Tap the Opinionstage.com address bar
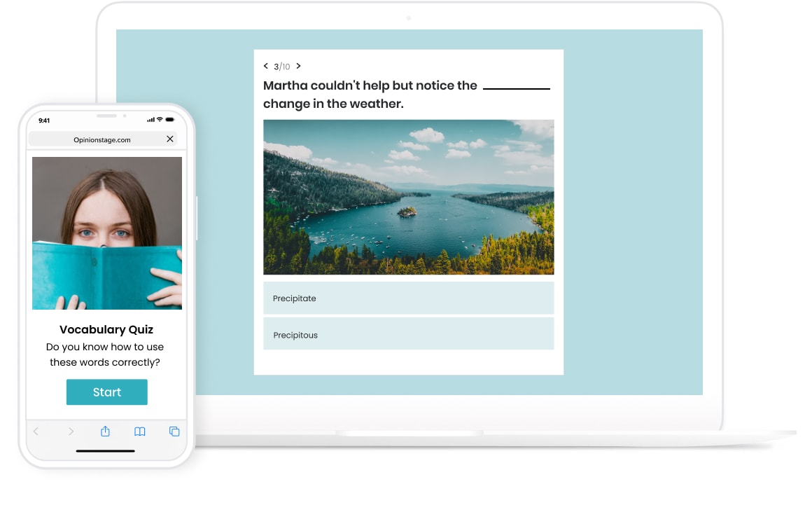This screenshot has height=531, width=812. pyautogui.click(x=102, y=139)
